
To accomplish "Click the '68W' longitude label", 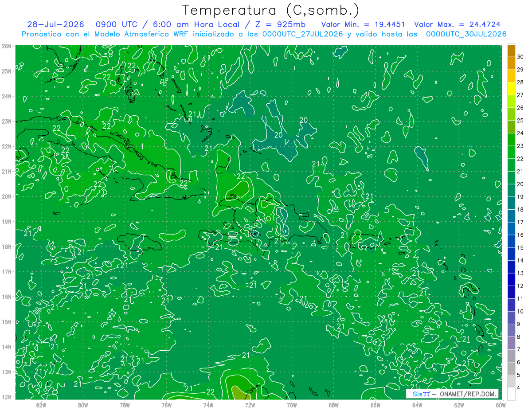I will pos(333,405).
